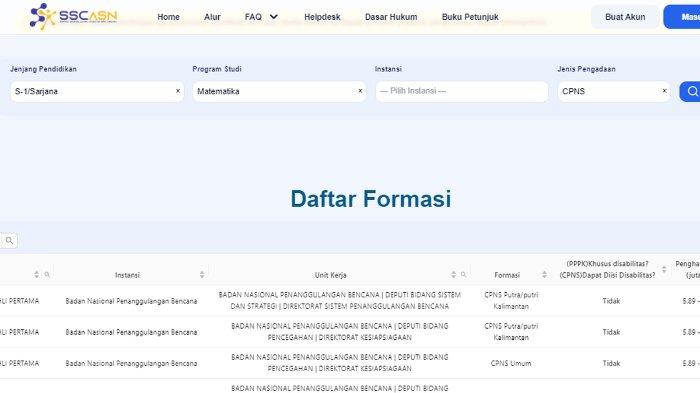Sort table by Instansi column
700x393 pixels.
pos(202,275)
